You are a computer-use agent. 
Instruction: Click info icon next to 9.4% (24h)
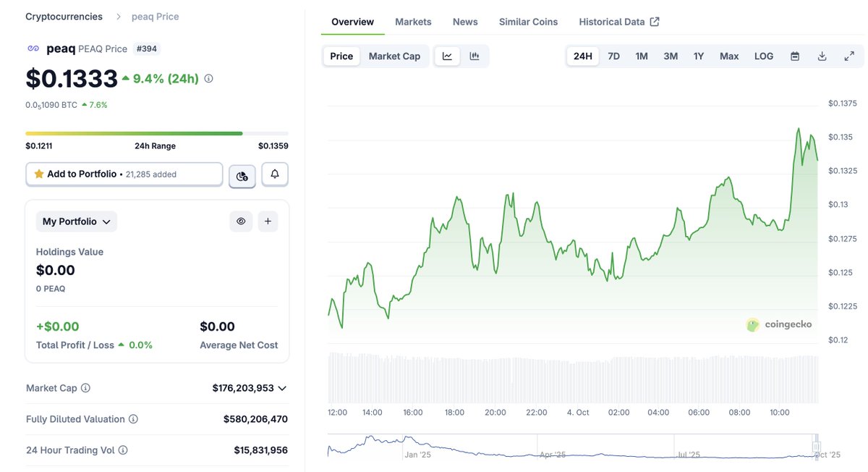pos(209,78)
